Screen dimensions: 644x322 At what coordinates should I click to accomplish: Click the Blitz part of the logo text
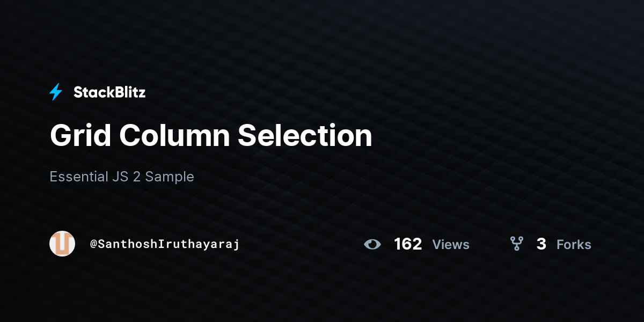coord(129,92)
